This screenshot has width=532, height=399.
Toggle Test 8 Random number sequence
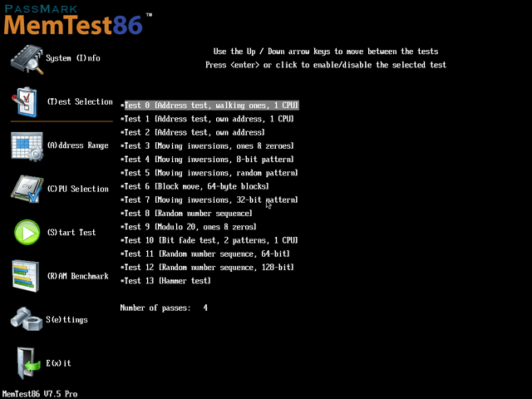(186, 214)
